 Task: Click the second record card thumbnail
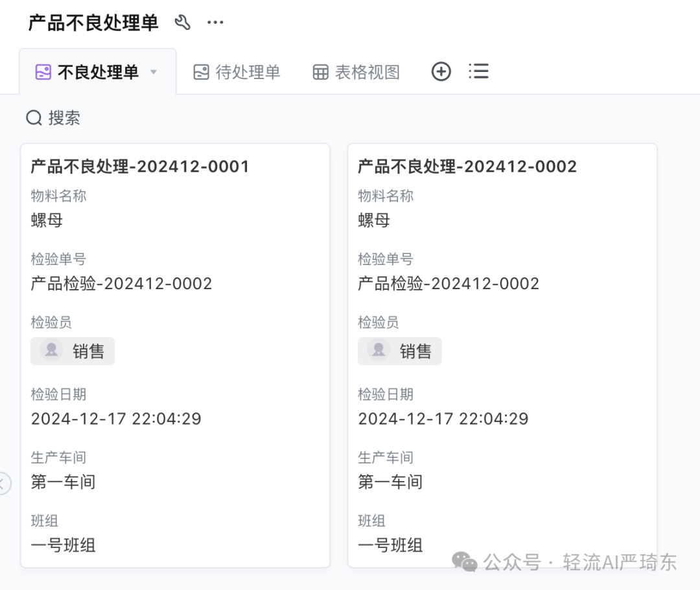tap(502, 357)
